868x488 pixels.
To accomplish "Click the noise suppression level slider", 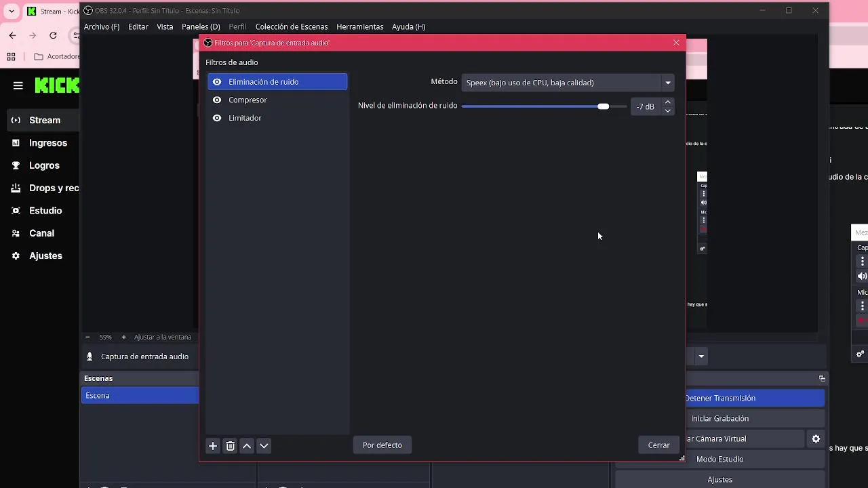I will coord(544,106).
